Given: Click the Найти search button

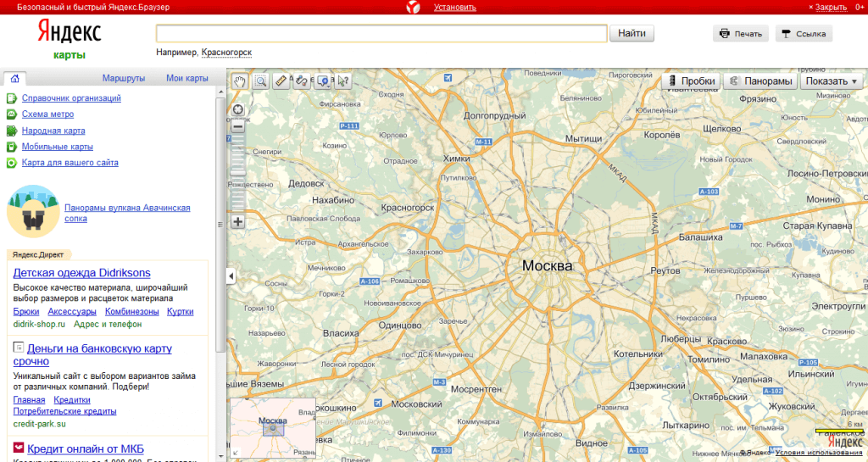Looking at the screenshot, I should (x=632, y=34).
